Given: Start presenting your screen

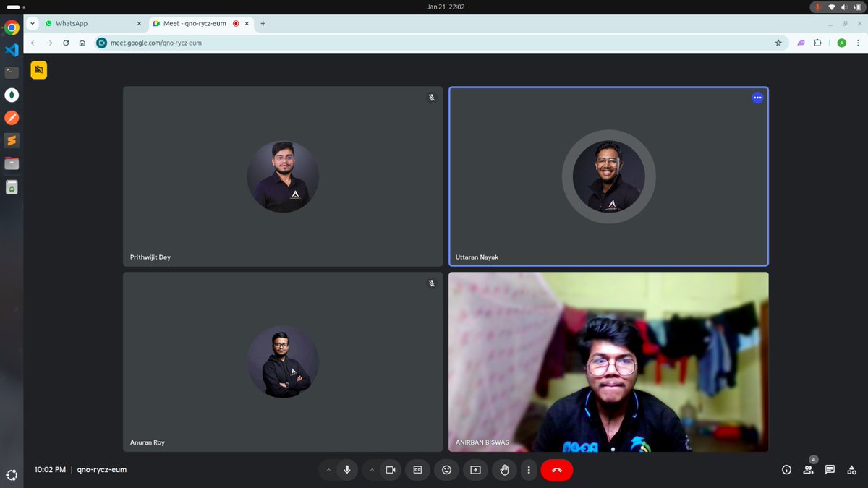Looking at the screenshot, I should pyautogui.click(x=475, y=470).
